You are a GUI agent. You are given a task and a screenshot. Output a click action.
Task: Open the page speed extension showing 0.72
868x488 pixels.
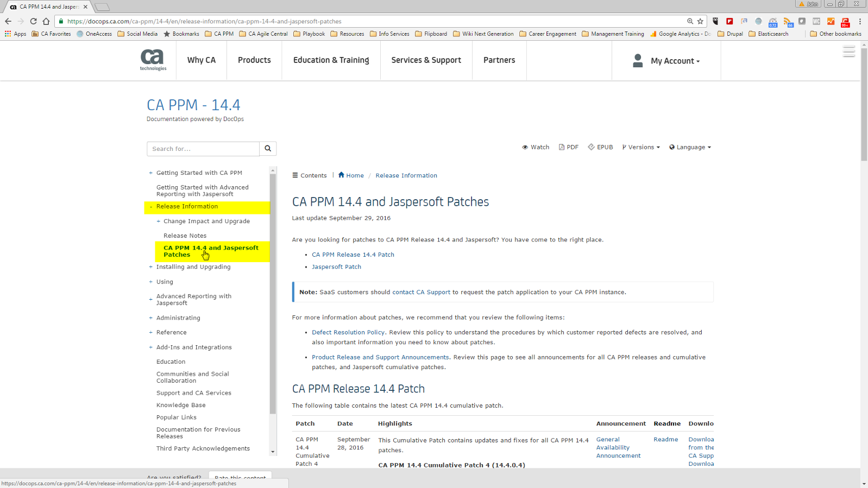773,22
